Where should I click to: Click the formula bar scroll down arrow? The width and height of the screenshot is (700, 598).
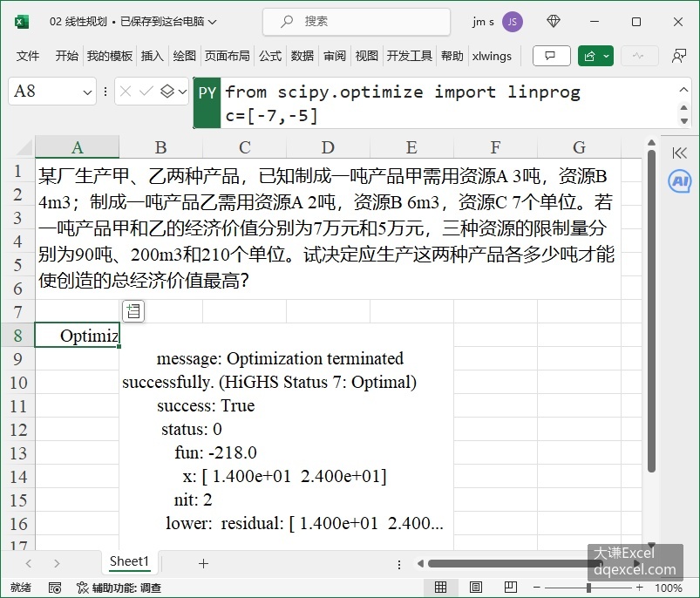683,120
